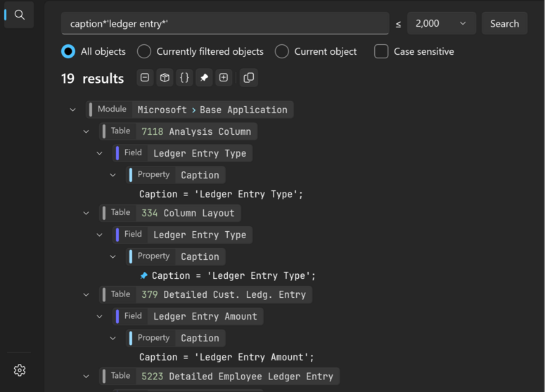Click the blue pin beside the Column Layout caption line

coord(143,275)
